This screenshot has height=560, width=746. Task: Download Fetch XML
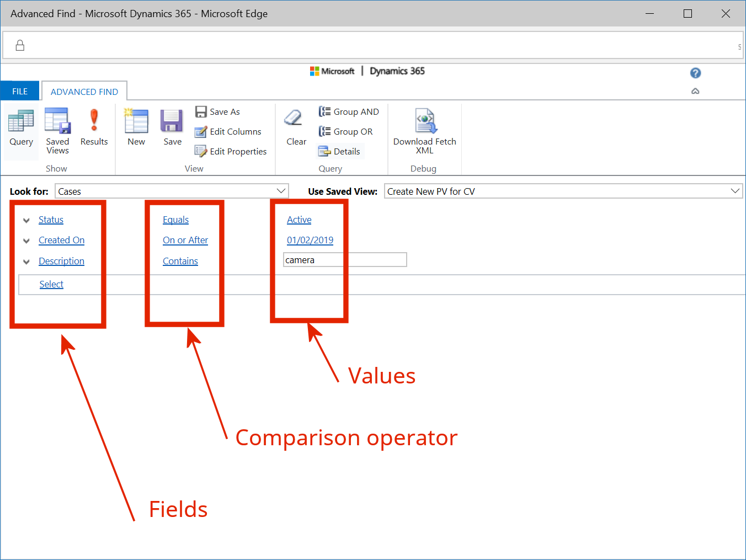(x=425, y=131)
